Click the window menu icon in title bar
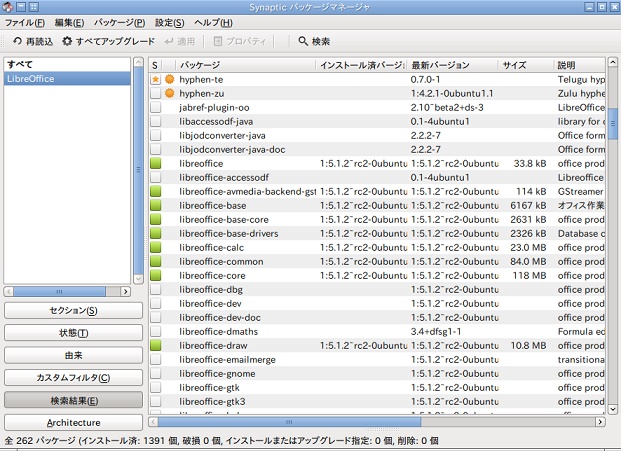Image resolution: width=621 pixels, height=451 pixels. tap(8, 7)
